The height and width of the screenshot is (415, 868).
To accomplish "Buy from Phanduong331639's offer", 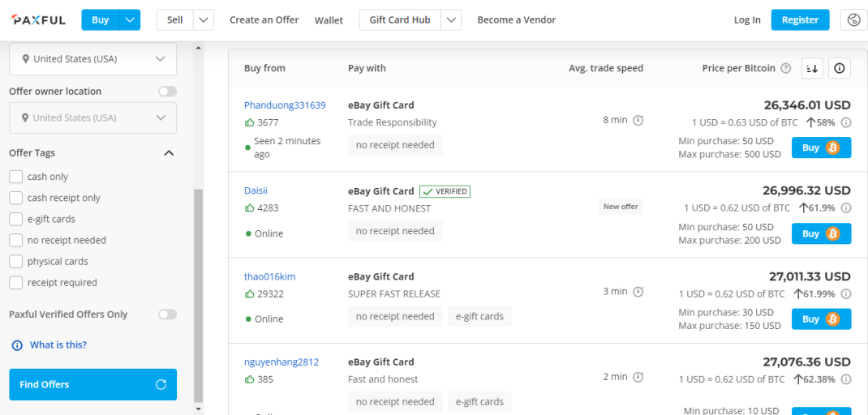I will click(x=821, y=148).
